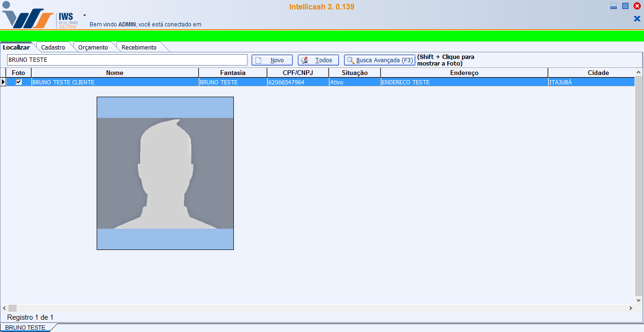644x332 pixels.
Task: Click the BRUNO TESTE fantasia cell in the row
Action: click(x=233, y=82)
